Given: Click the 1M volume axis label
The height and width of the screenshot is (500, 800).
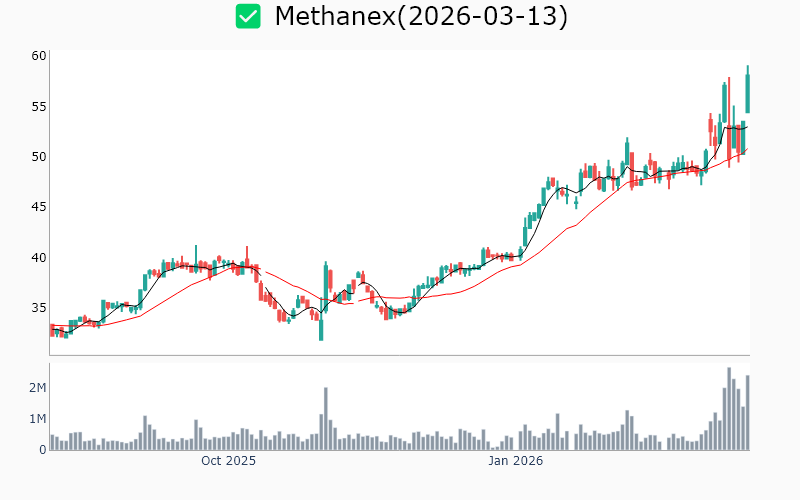Looking at the screenshot, I should coord(37,419).
